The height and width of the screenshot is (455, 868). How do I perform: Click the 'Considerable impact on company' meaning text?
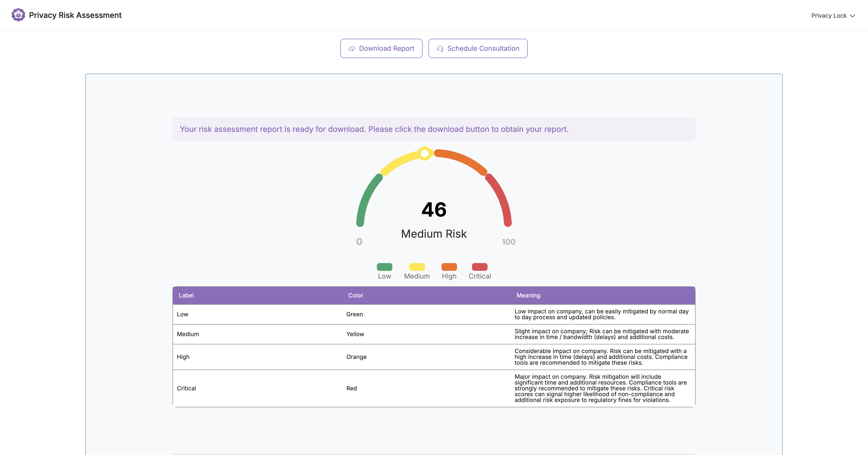point(601,357)
